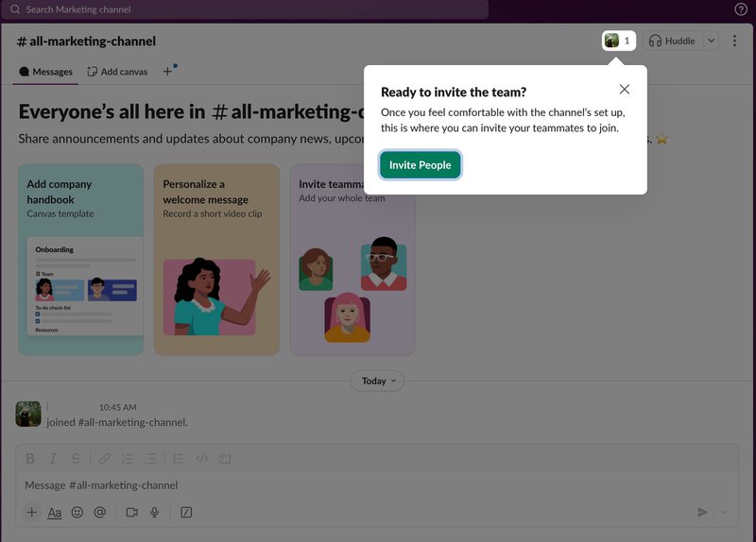The image size is (756, 542).
Task: Expand the Huddle options dropdown arrow
Action: point(712,41)
